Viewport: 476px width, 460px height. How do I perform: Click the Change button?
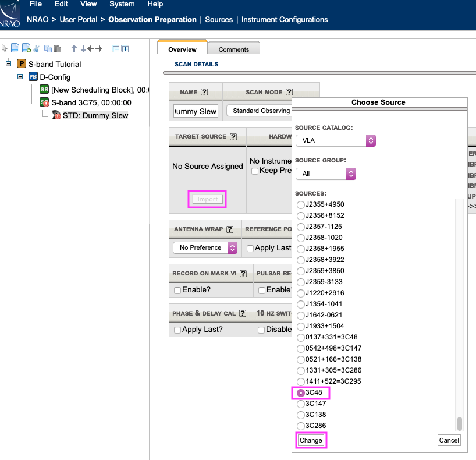pos(311,440)
